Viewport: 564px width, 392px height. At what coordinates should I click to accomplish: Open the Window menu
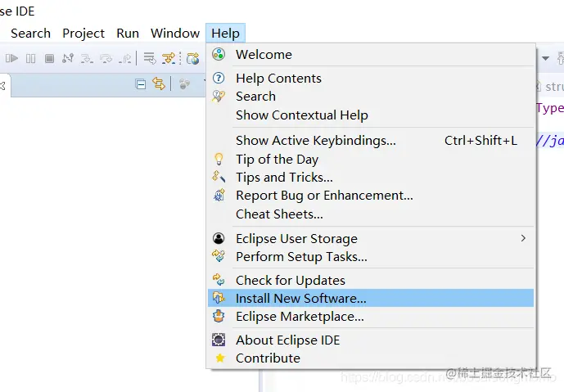pos(175,33)
